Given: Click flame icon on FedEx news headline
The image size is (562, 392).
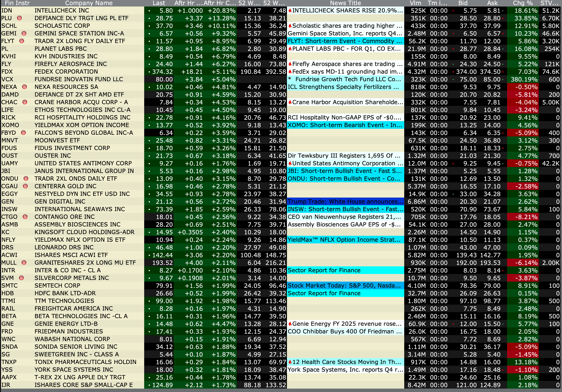Looking at the screenshot, I should point(290,72).
